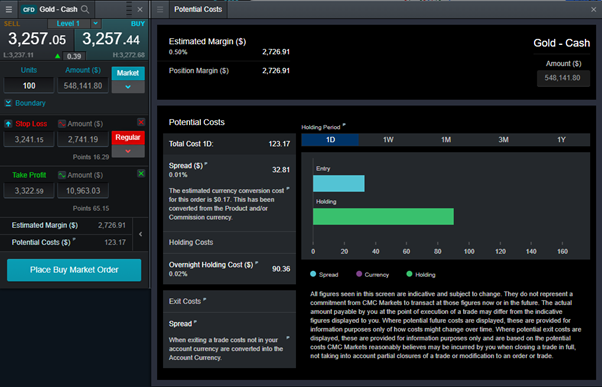The width and height of the screenshot is (602, 387).
Task: Collapse the cost details side arrow
Action: pos(141,234)
